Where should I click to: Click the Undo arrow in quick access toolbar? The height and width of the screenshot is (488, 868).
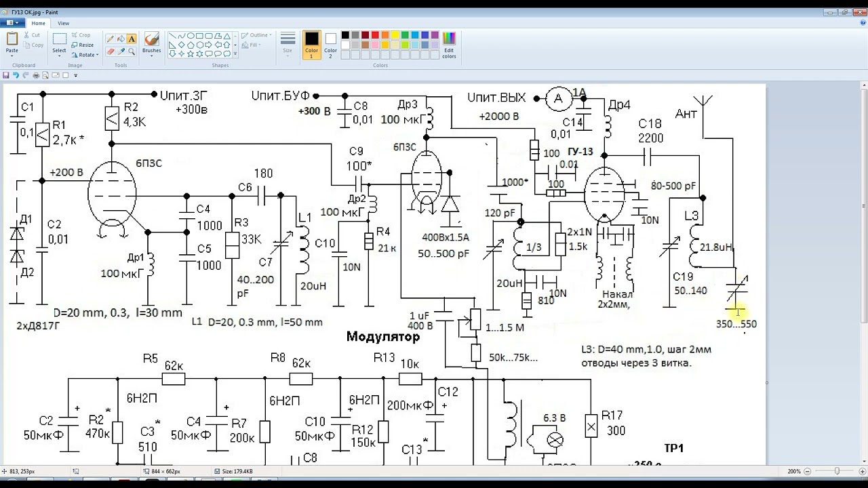click(16, 75)
